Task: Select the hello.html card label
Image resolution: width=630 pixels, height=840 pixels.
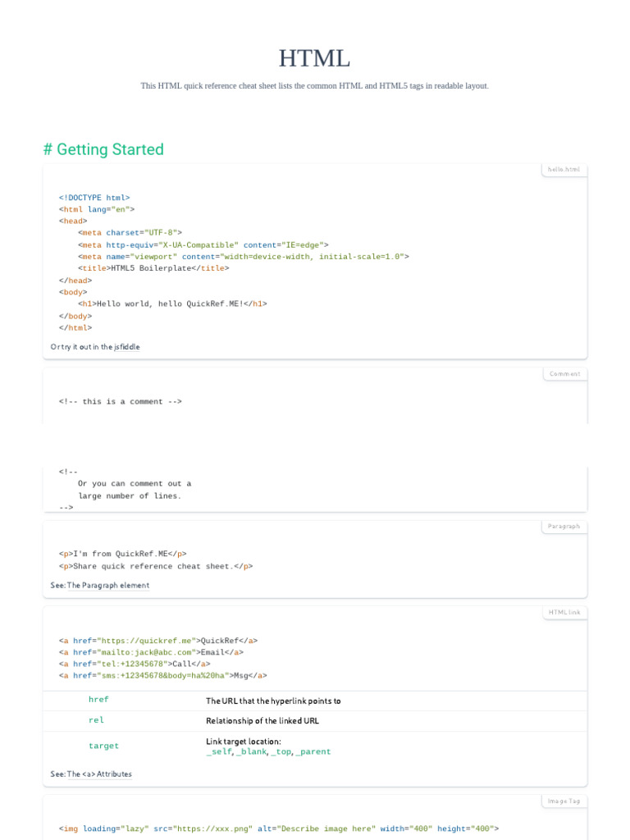Action: coord(564,170)
